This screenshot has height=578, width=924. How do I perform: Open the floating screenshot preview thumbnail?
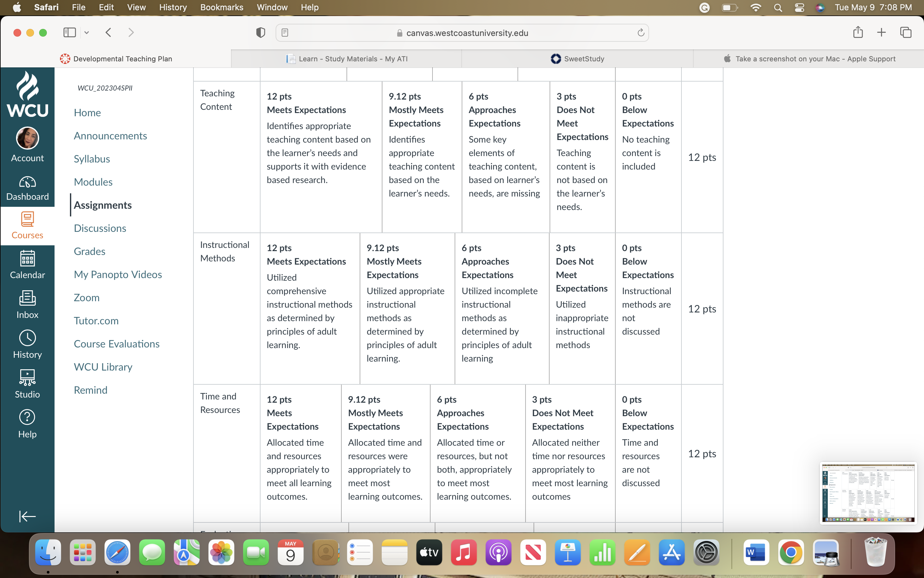(x=868, y=493)
